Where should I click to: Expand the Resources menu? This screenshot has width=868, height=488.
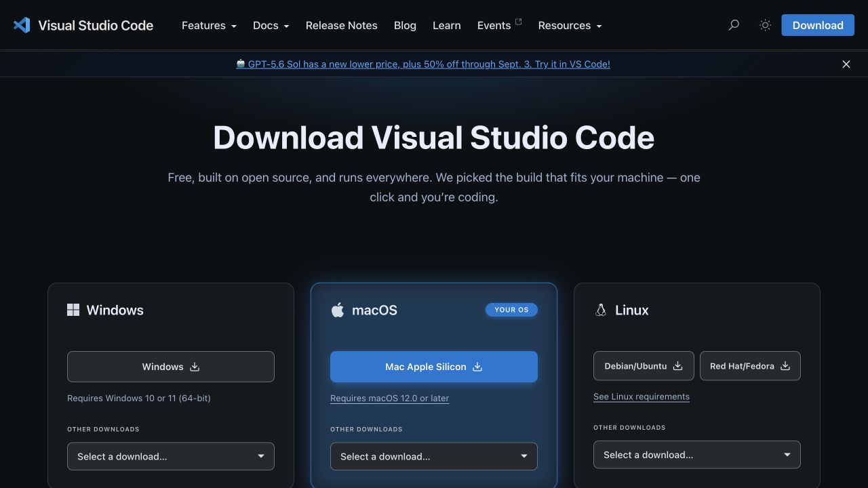570,25
